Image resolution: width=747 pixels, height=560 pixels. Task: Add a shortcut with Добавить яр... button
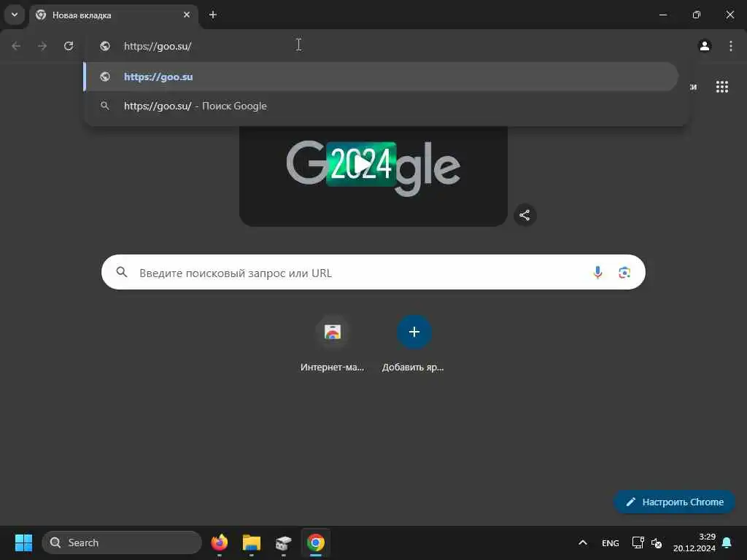click(x=414, y=344)
